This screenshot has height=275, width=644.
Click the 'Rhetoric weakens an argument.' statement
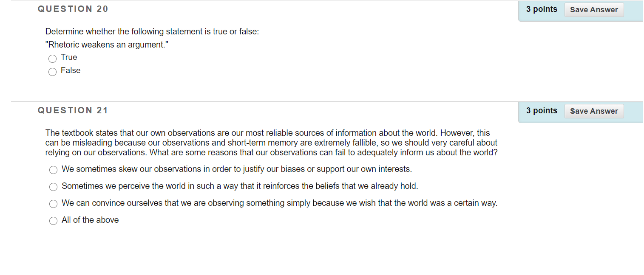coord(107,45)
